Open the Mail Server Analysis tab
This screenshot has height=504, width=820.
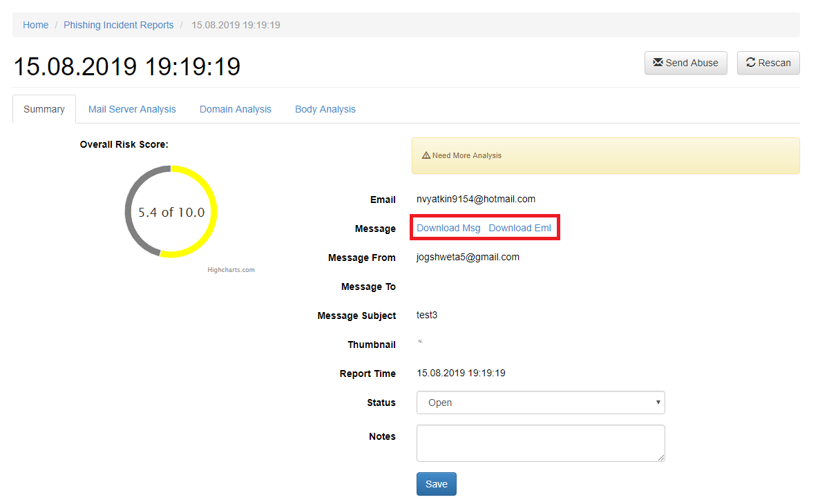click(132, 109)
